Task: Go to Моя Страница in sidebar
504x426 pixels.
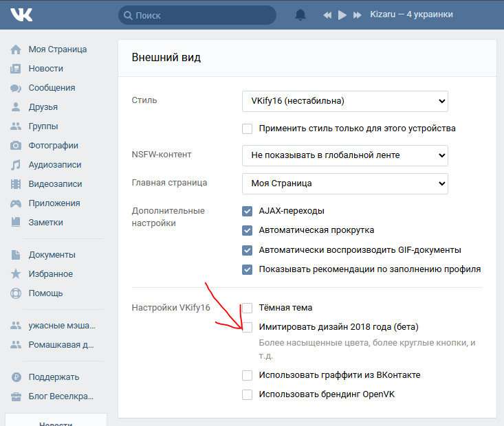Action: coord(58,49)
